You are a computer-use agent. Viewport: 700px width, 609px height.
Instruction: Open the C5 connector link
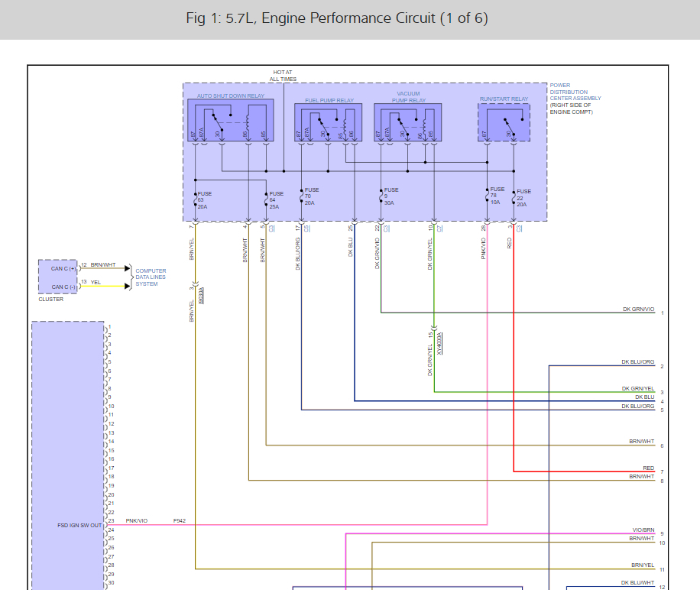[306, 228]
